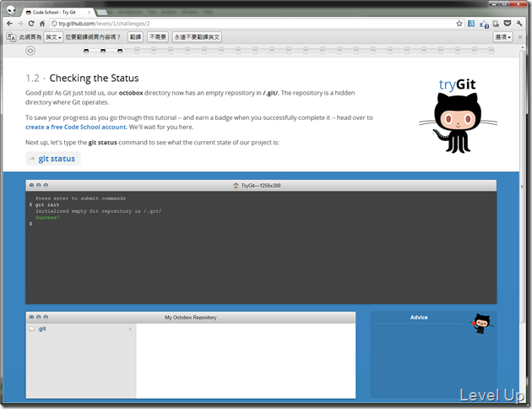532x409 pixels.
Task: Click the 不需要 decline button
Action: pos(158,37)
